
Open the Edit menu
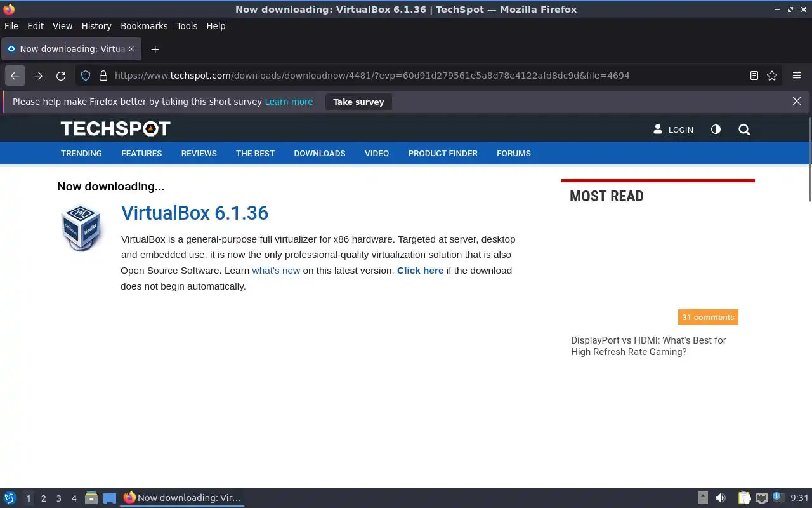coord(36,26)
